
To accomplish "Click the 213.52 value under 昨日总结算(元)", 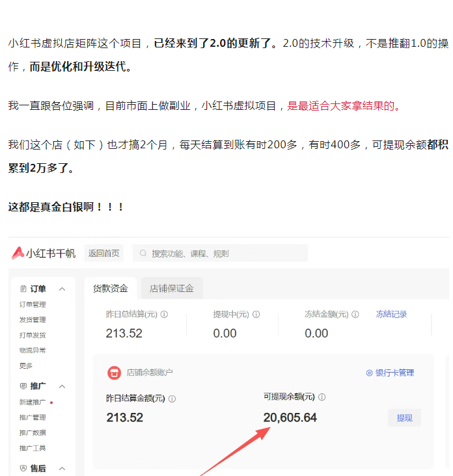I will point(124,334).
